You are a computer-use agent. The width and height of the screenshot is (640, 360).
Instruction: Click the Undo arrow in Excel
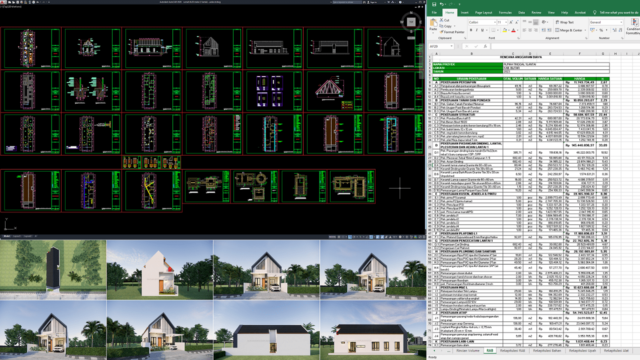coord(442,4)
